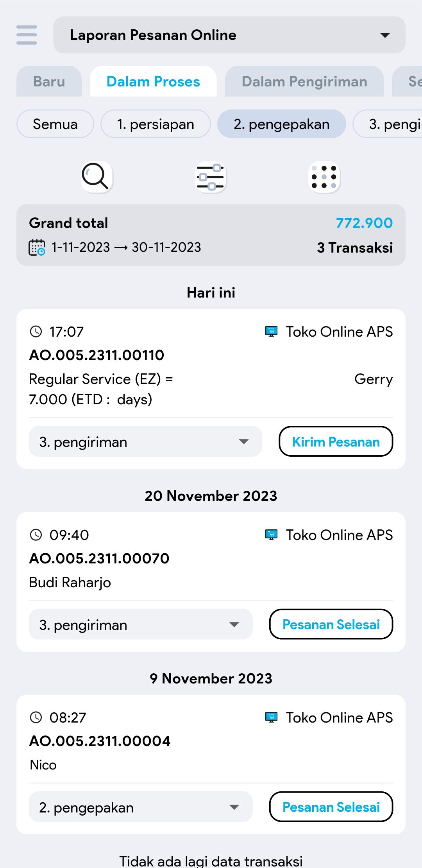This screenshot has height=868, width=422.
Task: Expand status dropdown for order AO.005.2311.00110
Action: 145,442
